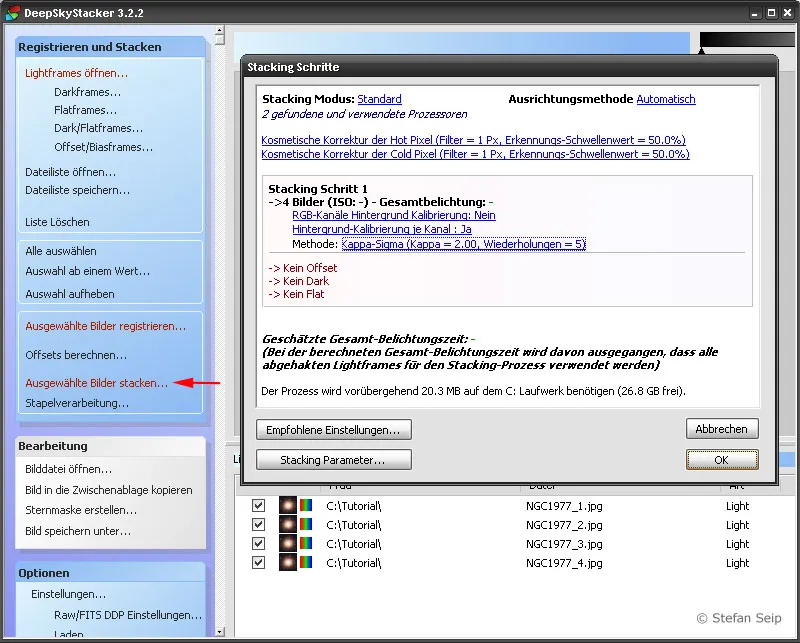Click thumbnail icon for NGC1977_2.jpg
The height and width of the screenshot is (643, 800).
coord(287,524)
